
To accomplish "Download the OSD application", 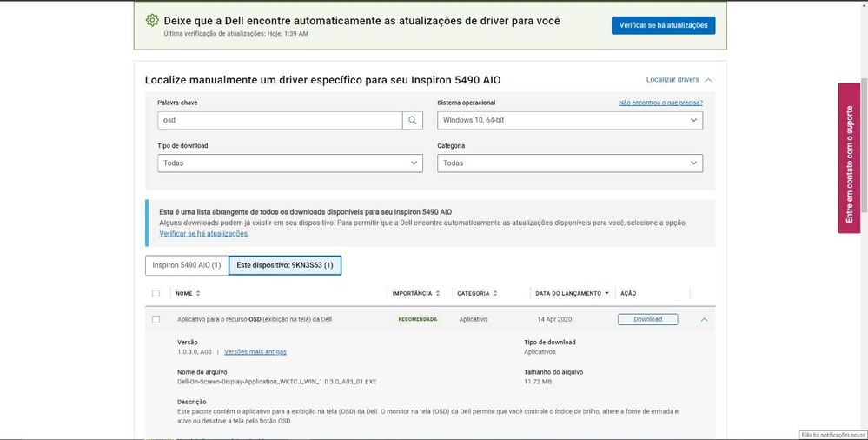I will pos(647,320).
